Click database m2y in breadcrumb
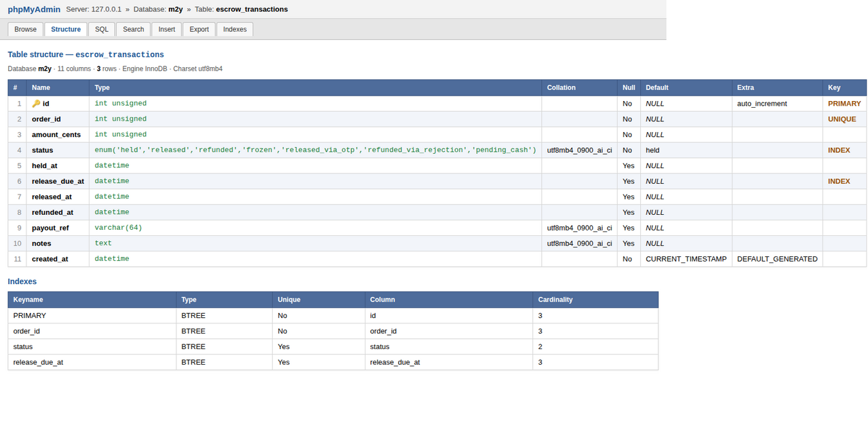 [x=176, y=9]
